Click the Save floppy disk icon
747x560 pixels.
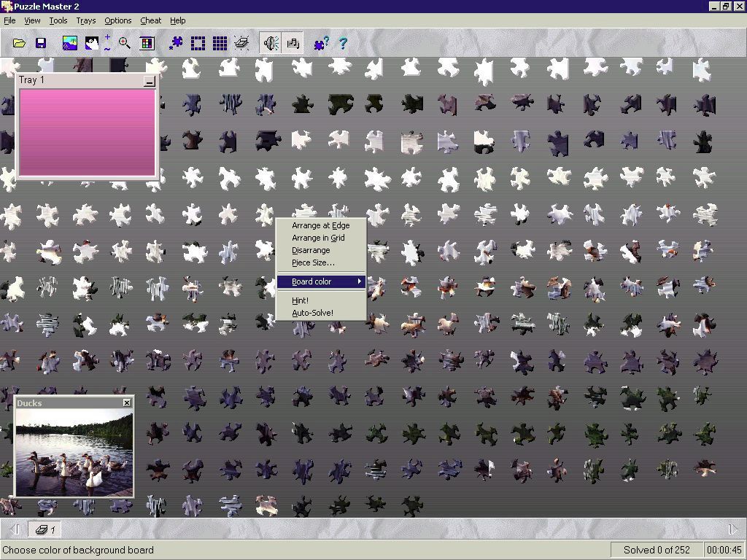click(41, 44)
